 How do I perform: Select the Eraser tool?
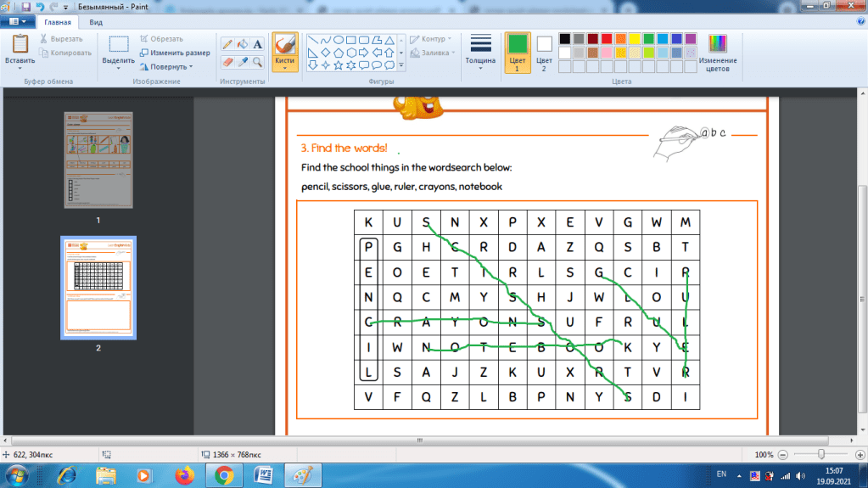(227, 62)
